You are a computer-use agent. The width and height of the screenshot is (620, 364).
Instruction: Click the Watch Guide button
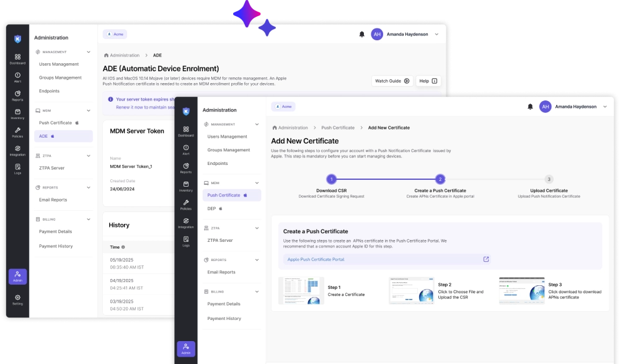pos(391,81)
